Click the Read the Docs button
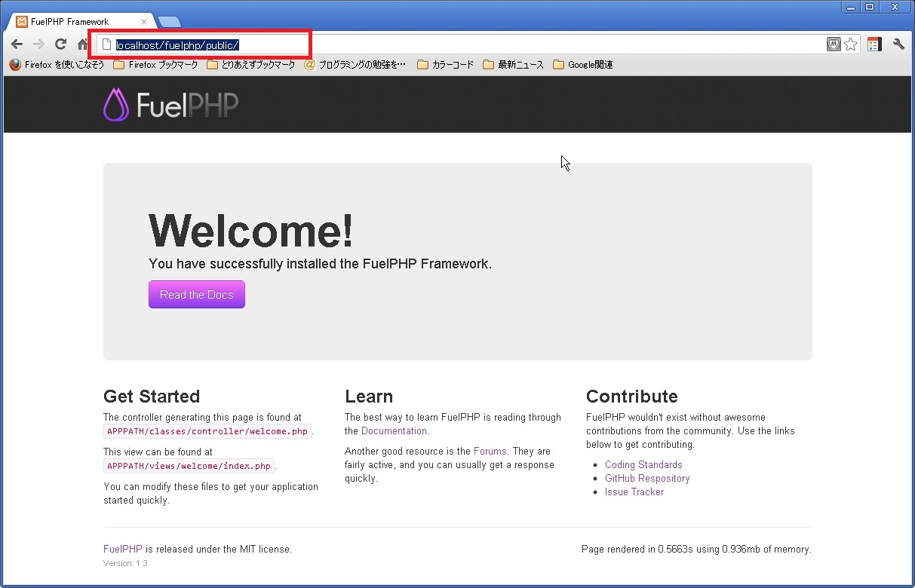Image resolution: width=915 pixels, height=588 pixels. coord(197,295)
